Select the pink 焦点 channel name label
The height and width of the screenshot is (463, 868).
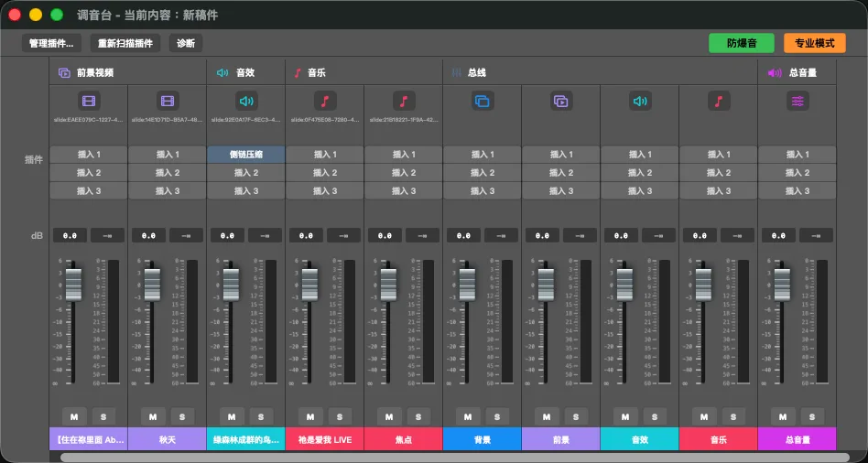tap(404, 440)
